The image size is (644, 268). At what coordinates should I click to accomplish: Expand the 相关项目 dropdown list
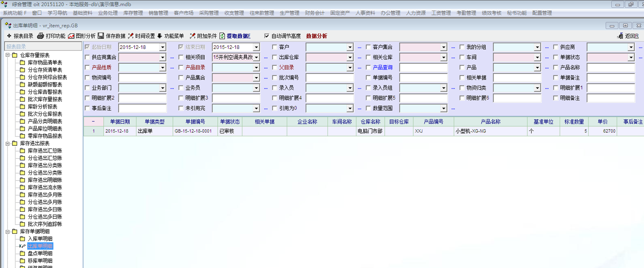coord(256,58)
